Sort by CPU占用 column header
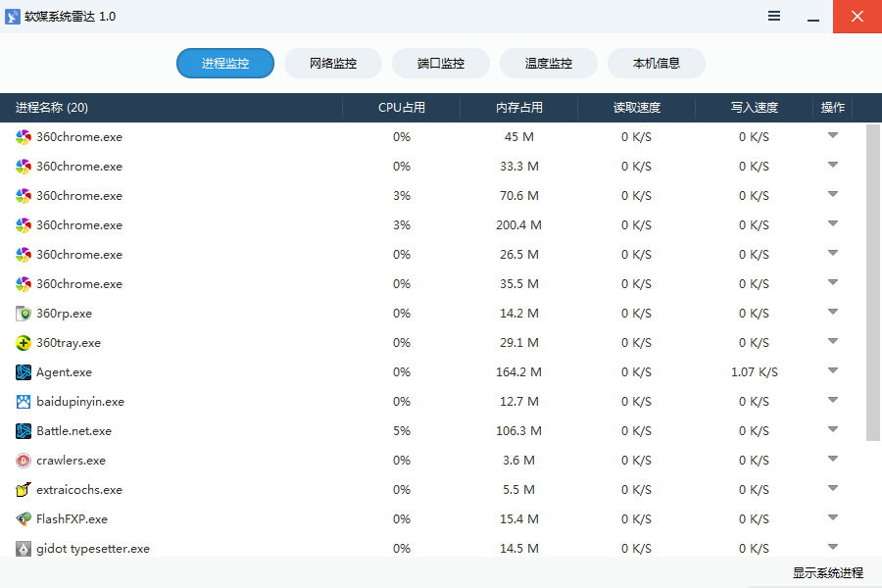Image resolution: width=882 pixels, height=588 pixels. click(x=401, y=108)
